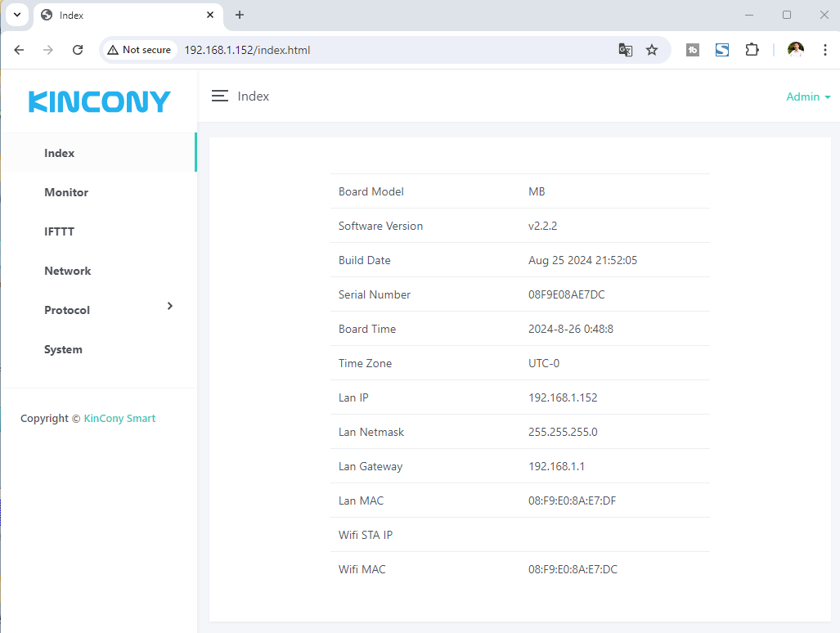Click the Not secure site warning

[139, 50]
